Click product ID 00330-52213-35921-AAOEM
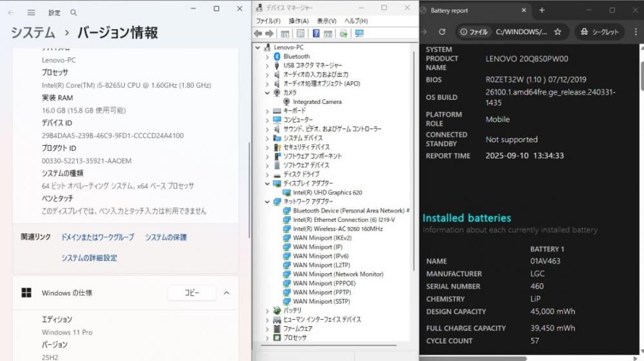 (87, 161)
